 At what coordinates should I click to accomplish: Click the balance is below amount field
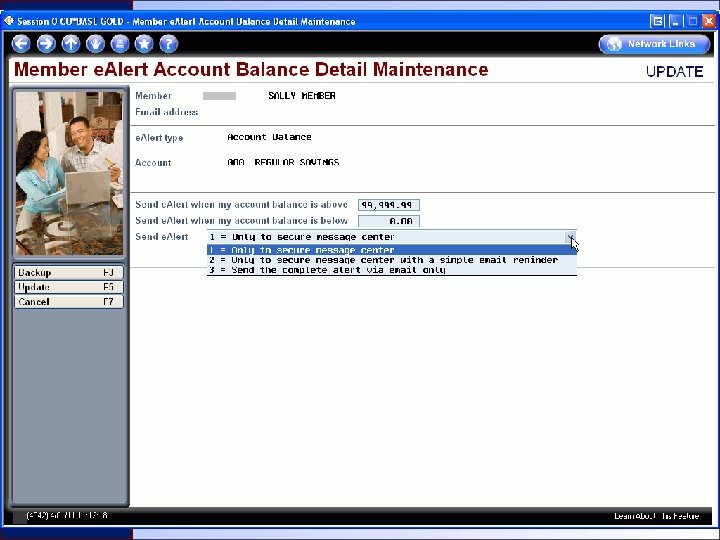(388, 221)
